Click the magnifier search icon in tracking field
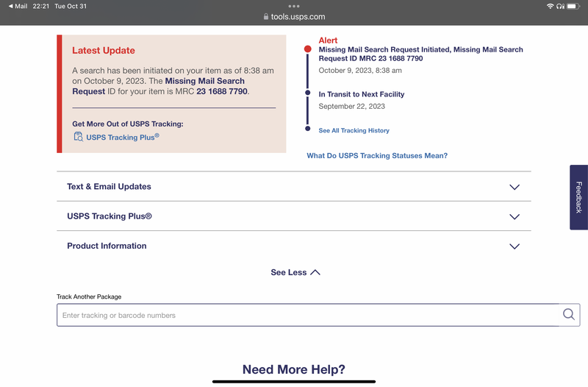Screen dimensions: 588x387 [x=568, y=315]
